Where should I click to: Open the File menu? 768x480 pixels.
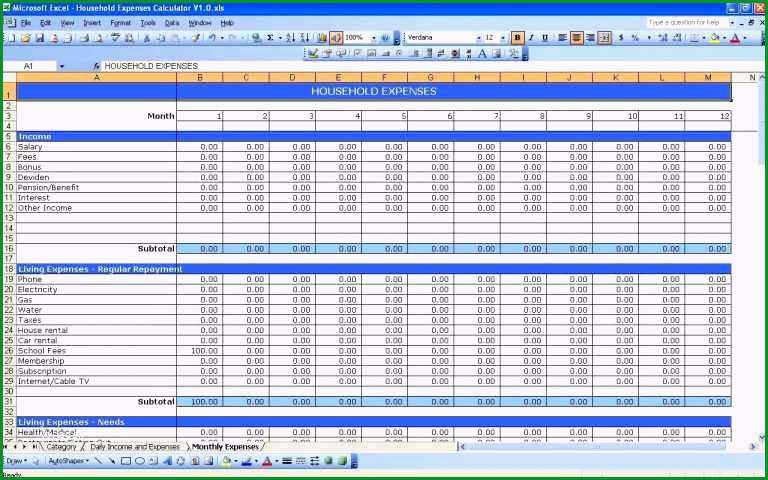tap(25, 23)
